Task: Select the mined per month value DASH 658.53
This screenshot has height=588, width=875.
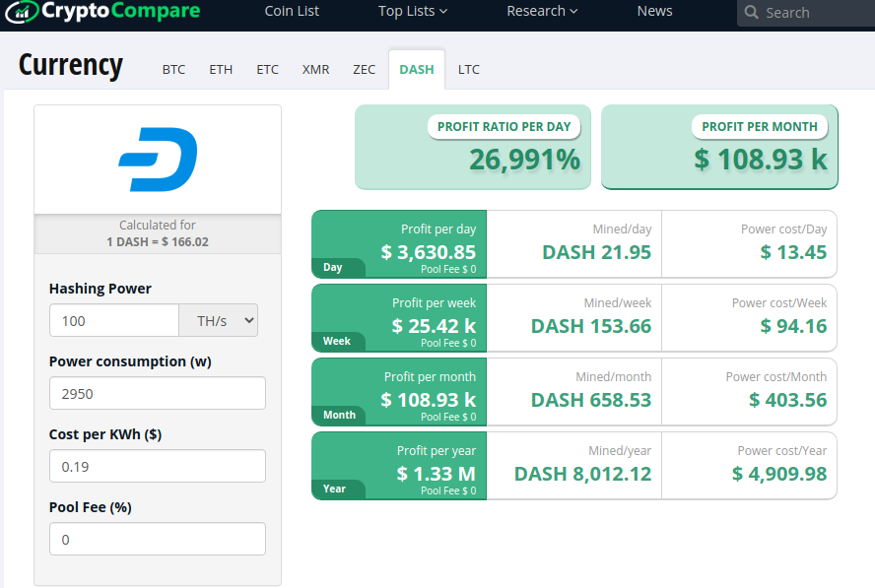Action: [x=591, y=400]
